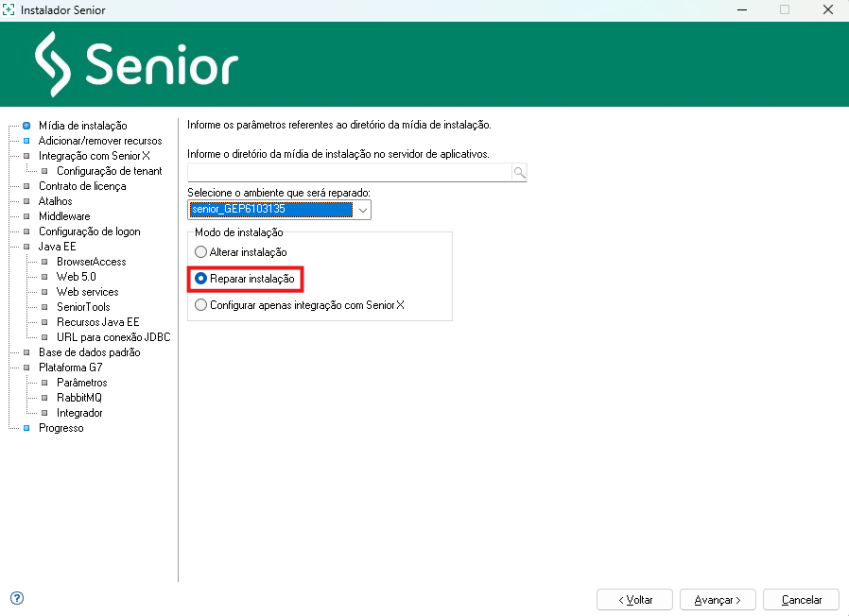Select the Integrador tree item
Screen dimensions: 849x616
[x=79, y=413]
